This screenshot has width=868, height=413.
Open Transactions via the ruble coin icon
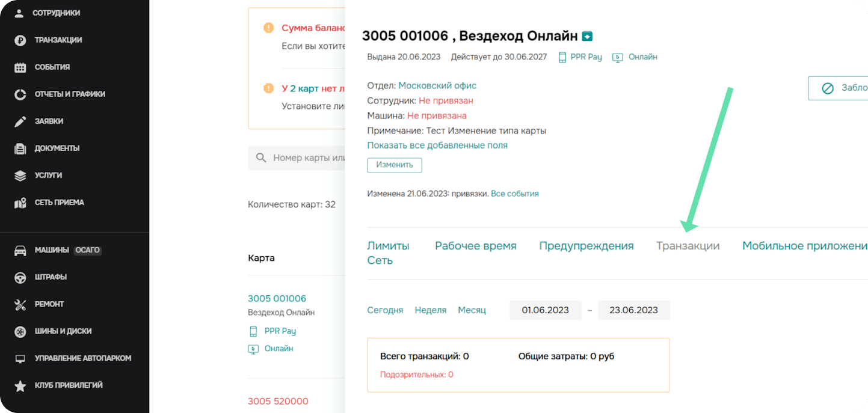coord(20,40)
